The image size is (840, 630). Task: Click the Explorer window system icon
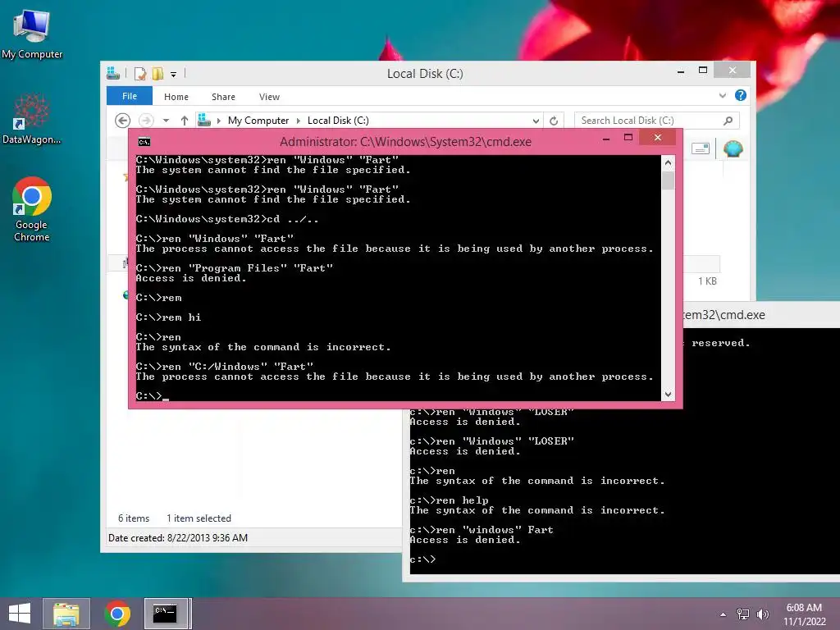pos(113,73)
